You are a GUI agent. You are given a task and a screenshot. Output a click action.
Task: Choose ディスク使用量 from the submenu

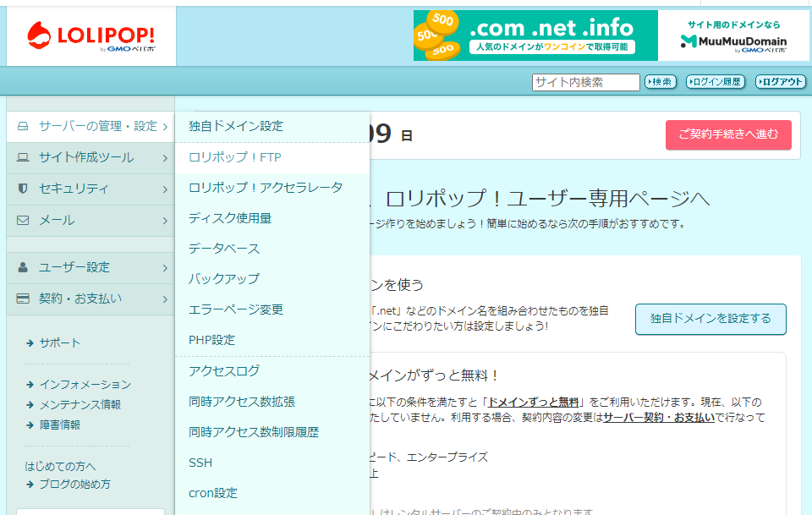point(272,218)
